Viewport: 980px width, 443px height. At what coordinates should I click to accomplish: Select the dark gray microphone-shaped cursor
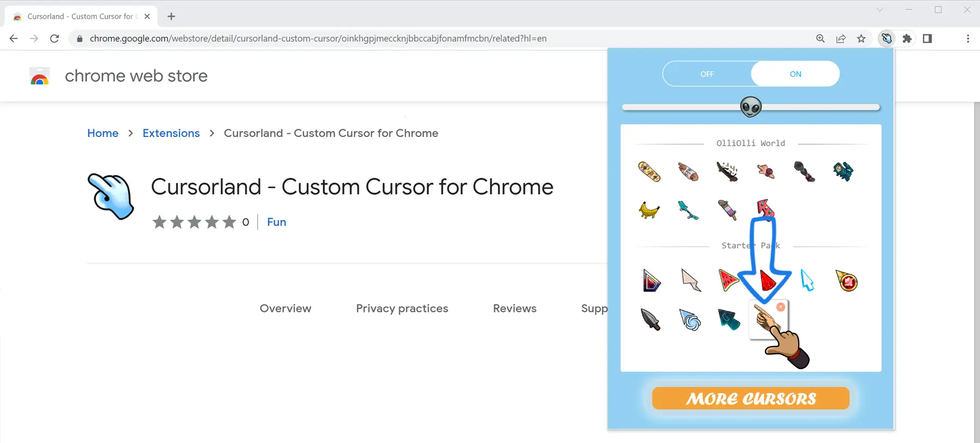(x=804, y=172)
